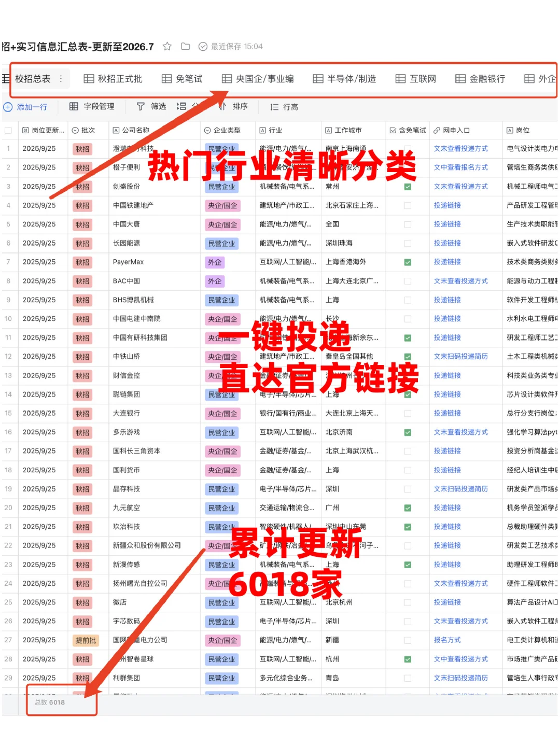This screenshot has width=560, height=746.
Task: Select city cell 北京济南
Action: [x=353, y=432]
